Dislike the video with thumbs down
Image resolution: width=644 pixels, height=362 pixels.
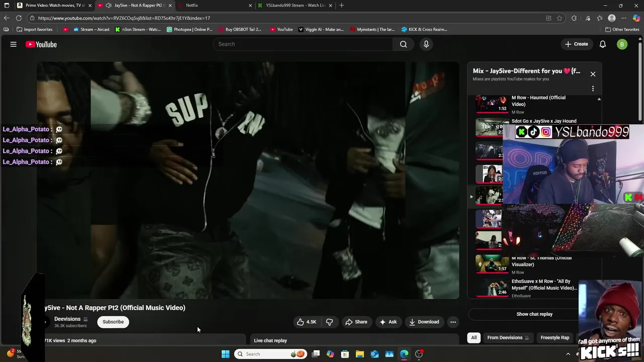click(x=330, y=322)
